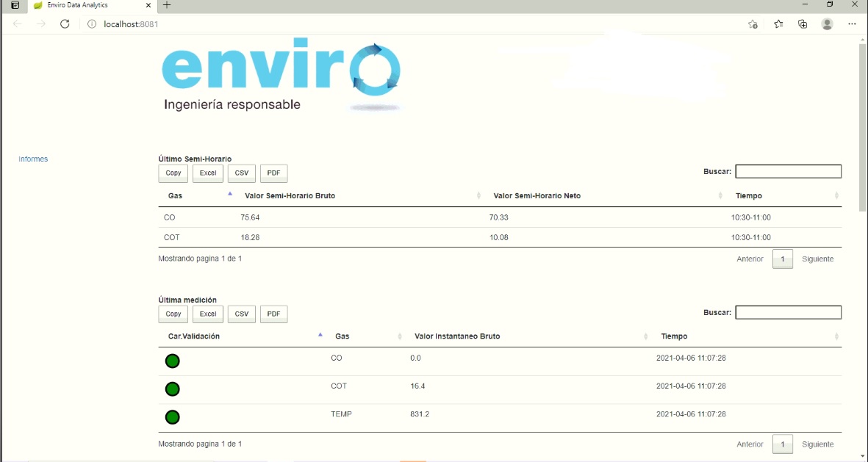Click Anterior in Semi-Horario pagination
Image resolution: width=868 pixels, height=462 pixels.
[750, 259]
